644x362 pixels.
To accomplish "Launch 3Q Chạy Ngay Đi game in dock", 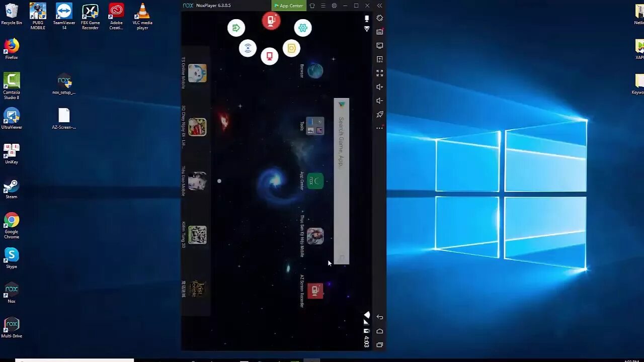I will (x=197, y=127).
